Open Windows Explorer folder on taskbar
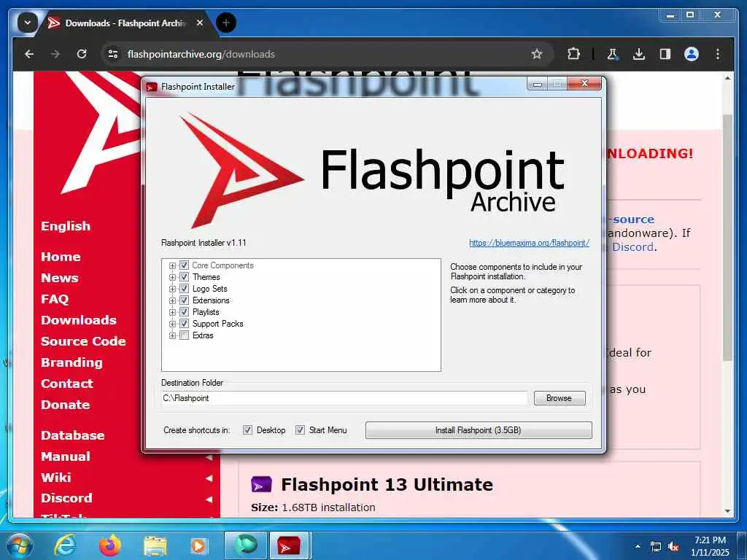Viewport: 747px width, 560px height. pos(155,546)
